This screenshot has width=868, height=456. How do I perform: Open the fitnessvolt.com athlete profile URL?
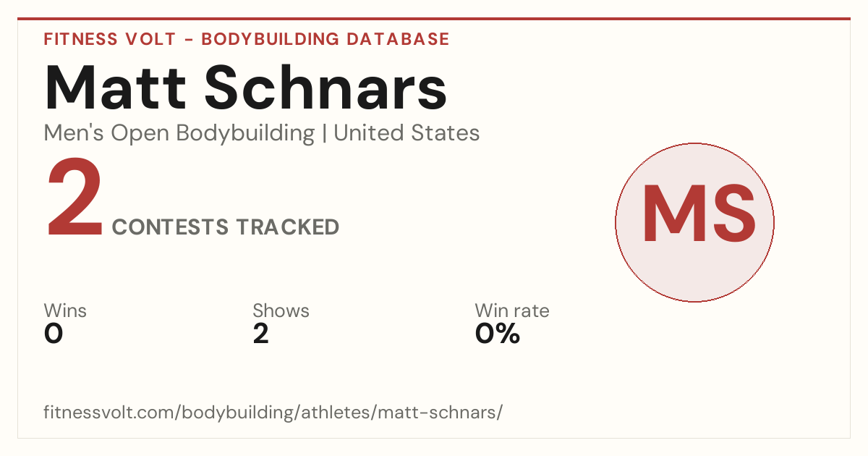click(x=273, y=413)
